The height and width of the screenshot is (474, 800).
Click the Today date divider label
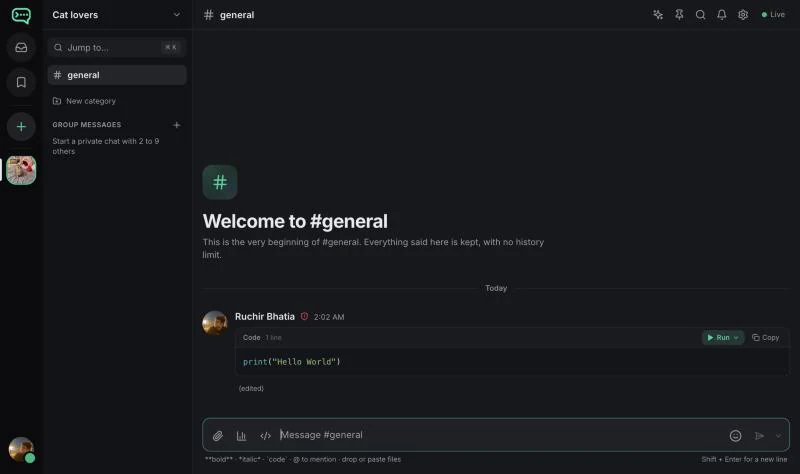496,288
